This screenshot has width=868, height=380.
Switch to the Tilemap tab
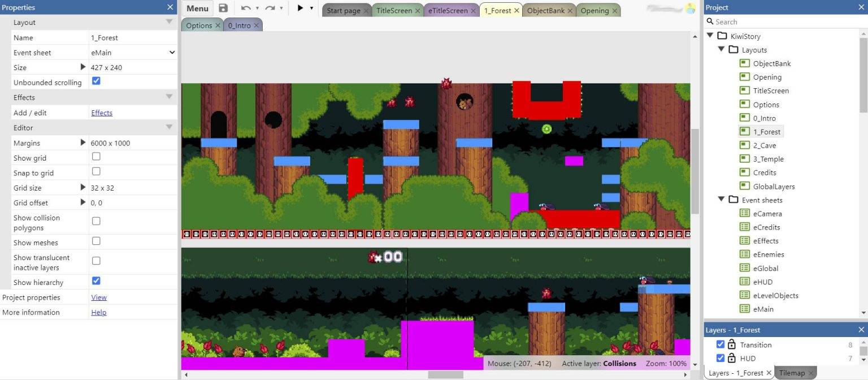click(793, 373)
